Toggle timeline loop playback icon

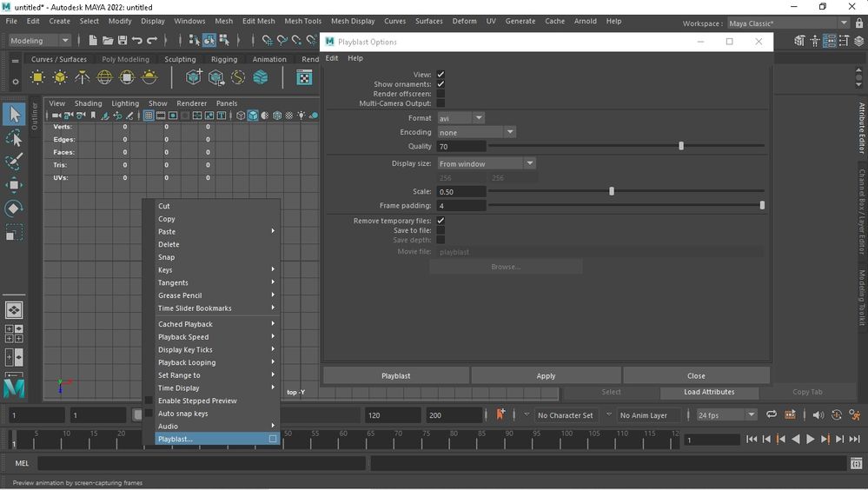click(772, 414)
